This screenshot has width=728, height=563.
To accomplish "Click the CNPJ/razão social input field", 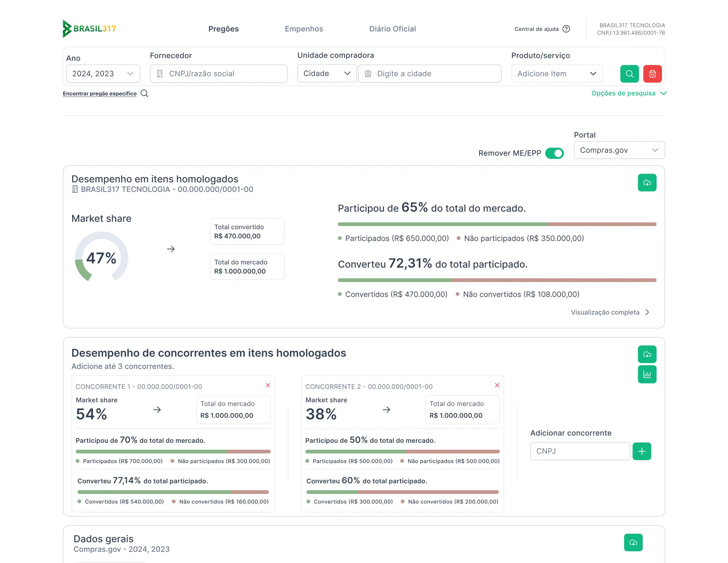I will click(x=219, y=74).
